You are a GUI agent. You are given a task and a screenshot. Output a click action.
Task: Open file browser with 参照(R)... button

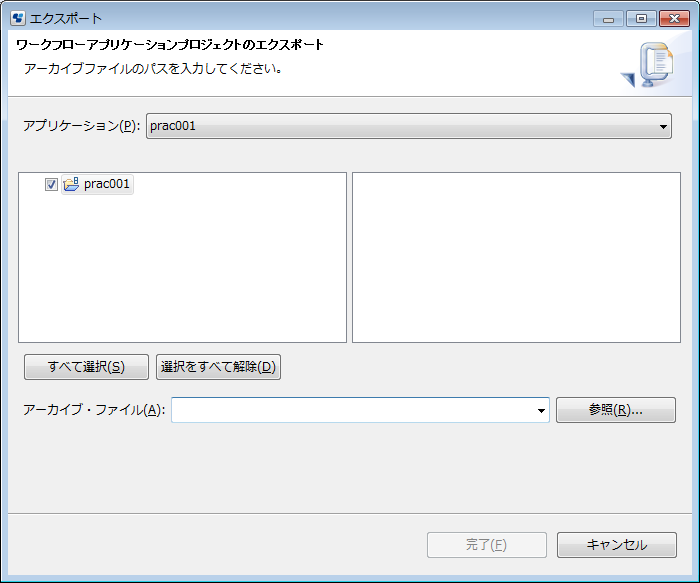tap(616, 410)
